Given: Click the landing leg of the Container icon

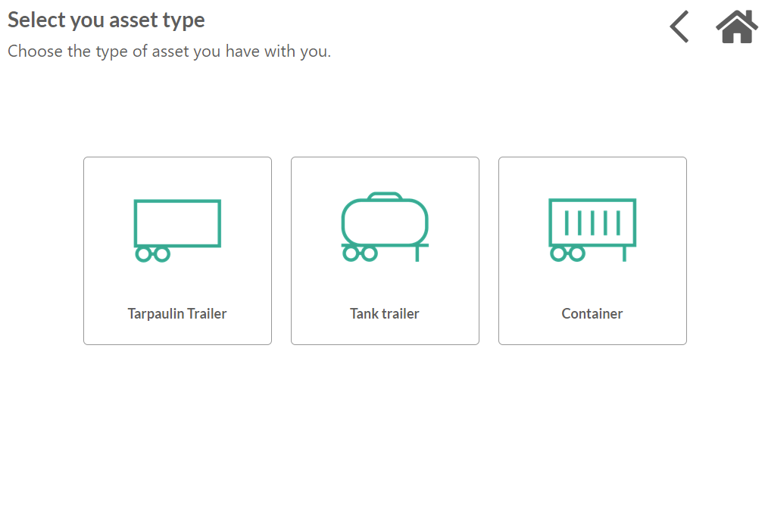Looking at the screenshot, I should click(624, 254).
